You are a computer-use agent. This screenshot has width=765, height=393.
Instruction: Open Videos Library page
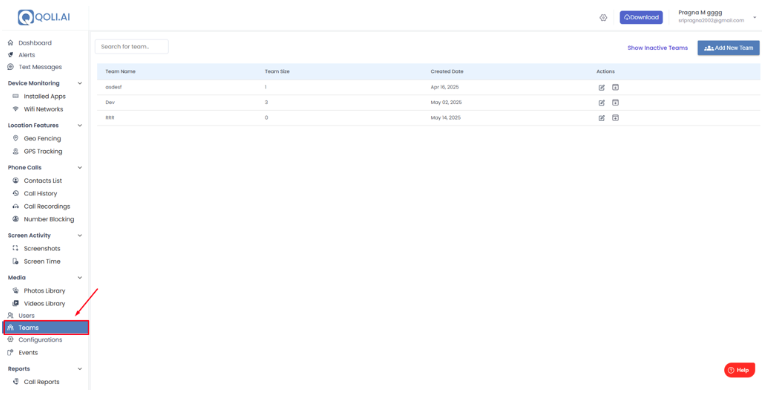44,303
